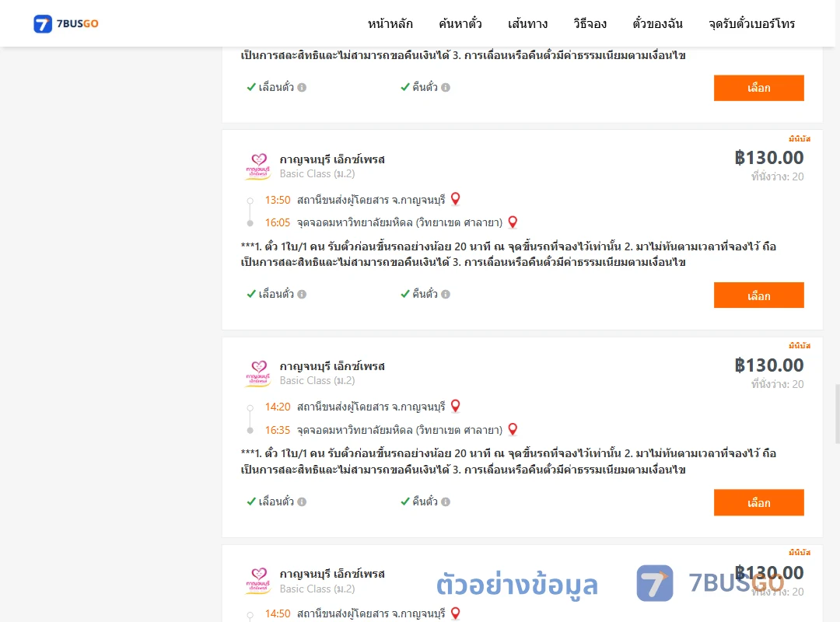Open the วิธีจอง menu item
This screenshot has width=840, height=622.
click(590, 23)
